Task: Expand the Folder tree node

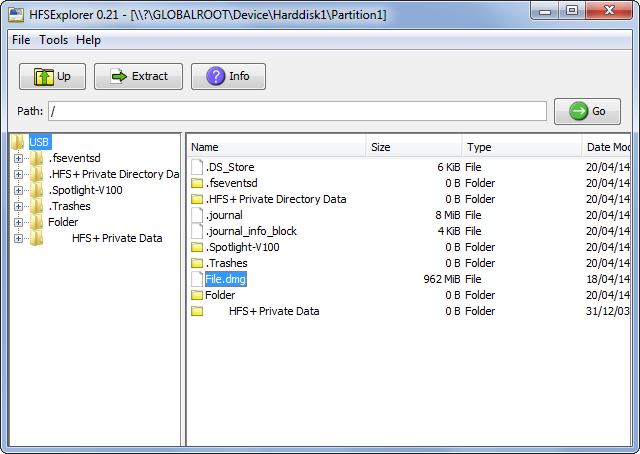Action: click(18, 222)
